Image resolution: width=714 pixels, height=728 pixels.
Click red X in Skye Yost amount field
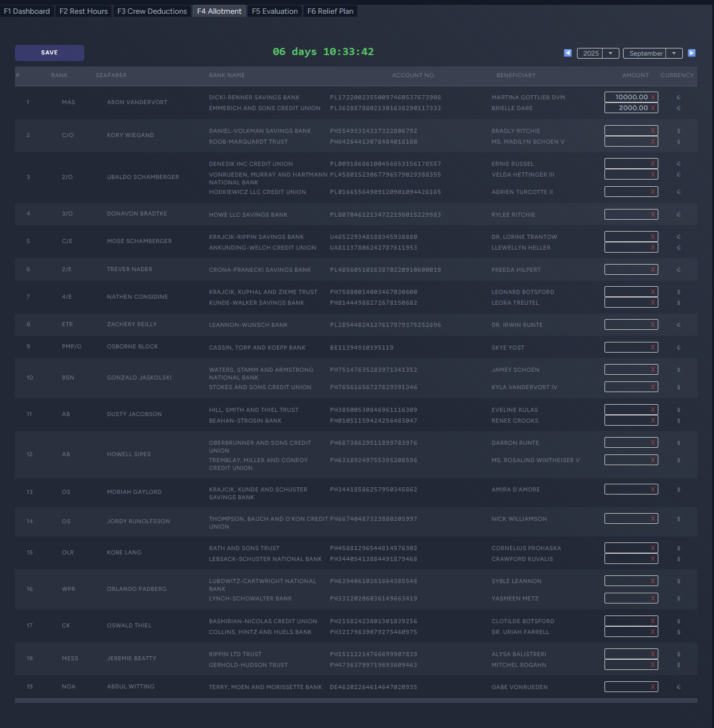click(652, 347)
